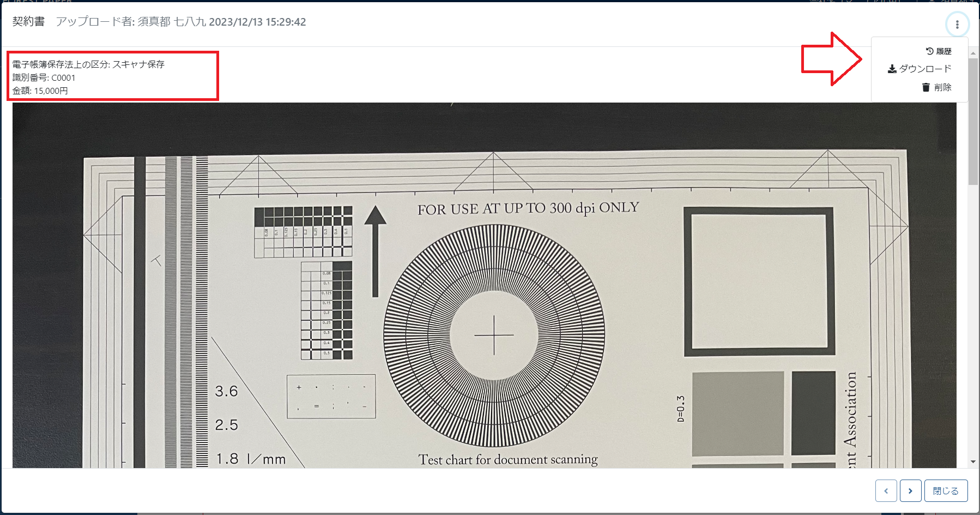Click the scrollbar up arrow
980x515 pixels.
tap(973, 53)
